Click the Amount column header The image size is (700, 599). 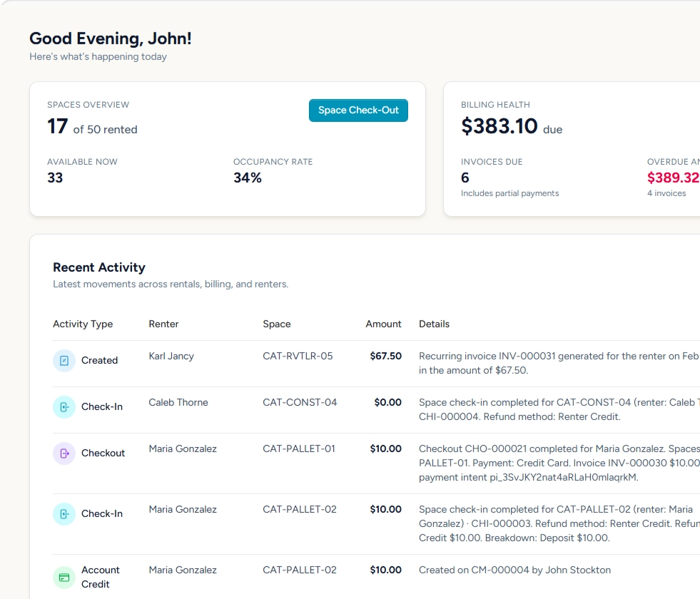(383, 324)
